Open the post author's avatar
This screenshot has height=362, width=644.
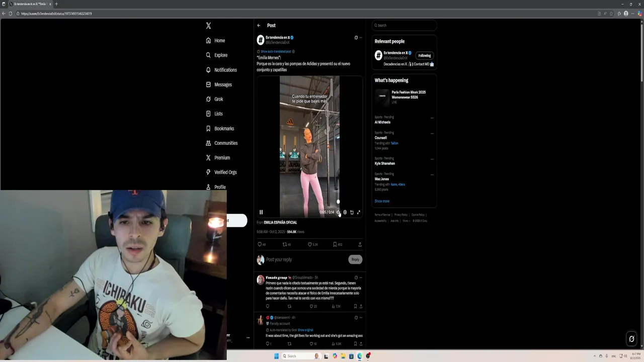tap(261, 40)
